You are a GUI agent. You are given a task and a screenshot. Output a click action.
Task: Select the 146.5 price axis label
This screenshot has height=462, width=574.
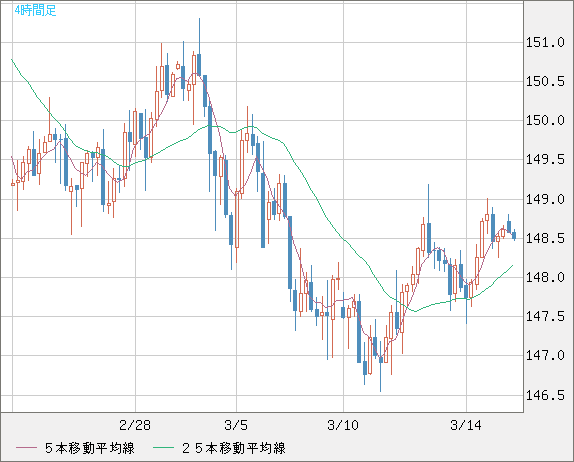545,395
